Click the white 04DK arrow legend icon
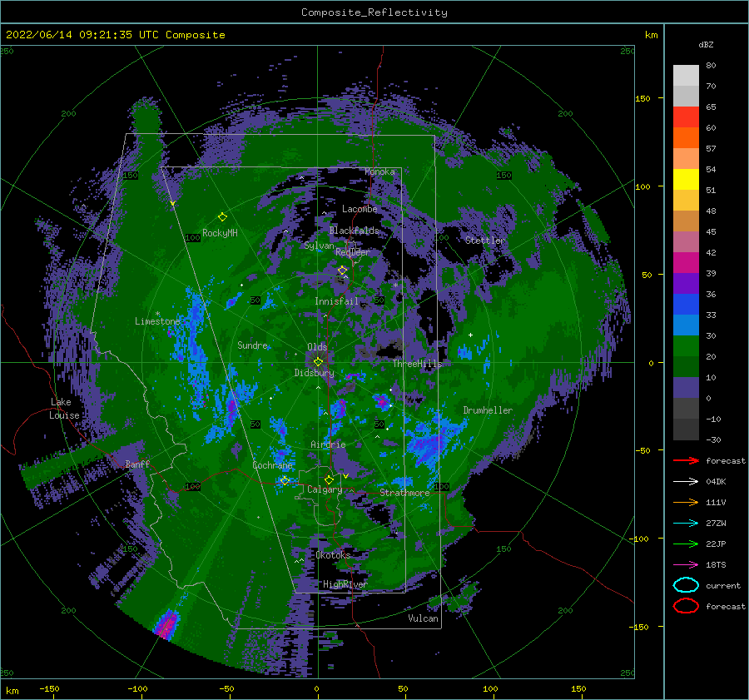This screenshot has width=749, height=700. coord(686,481)
